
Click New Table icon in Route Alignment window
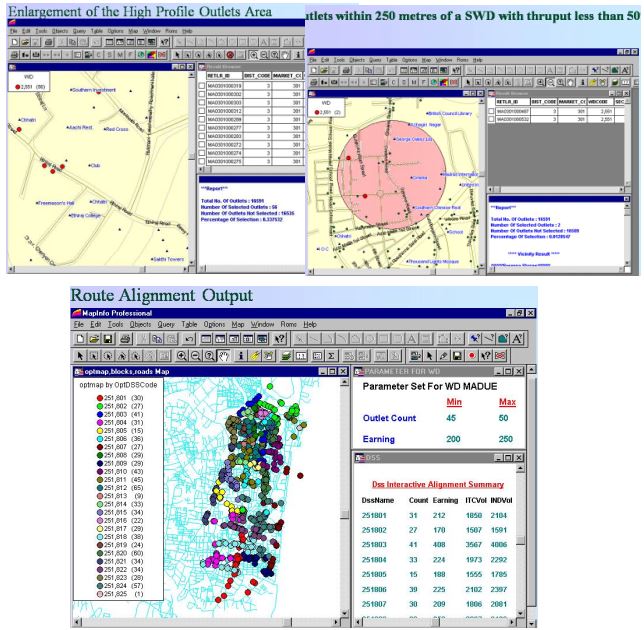[x=80, y=339]
